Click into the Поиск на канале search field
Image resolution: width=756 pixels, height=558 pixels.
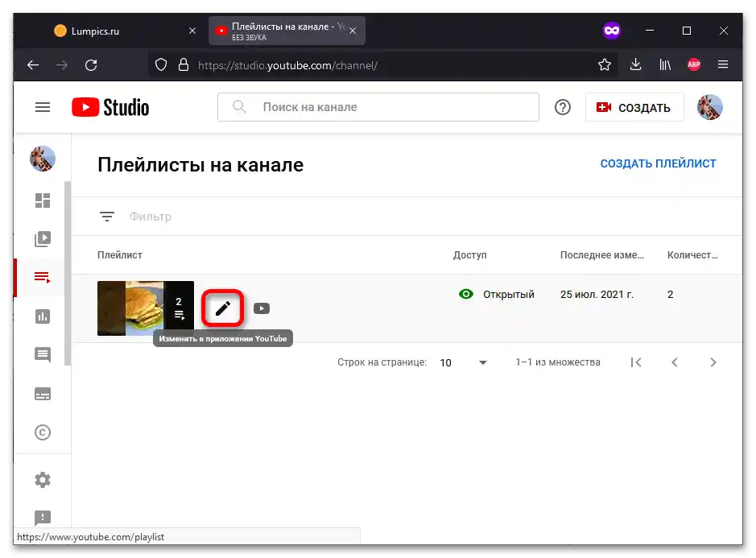click(378, 107)
